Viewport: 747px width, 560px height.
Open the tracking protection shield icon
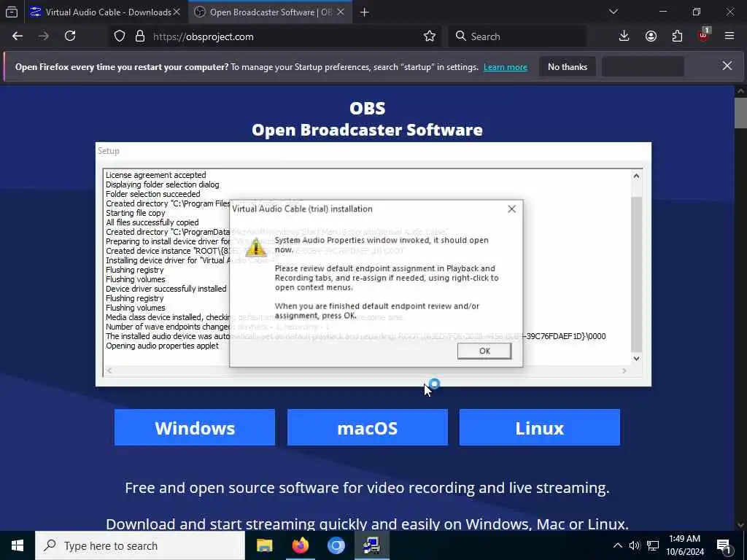click(120, 36)
